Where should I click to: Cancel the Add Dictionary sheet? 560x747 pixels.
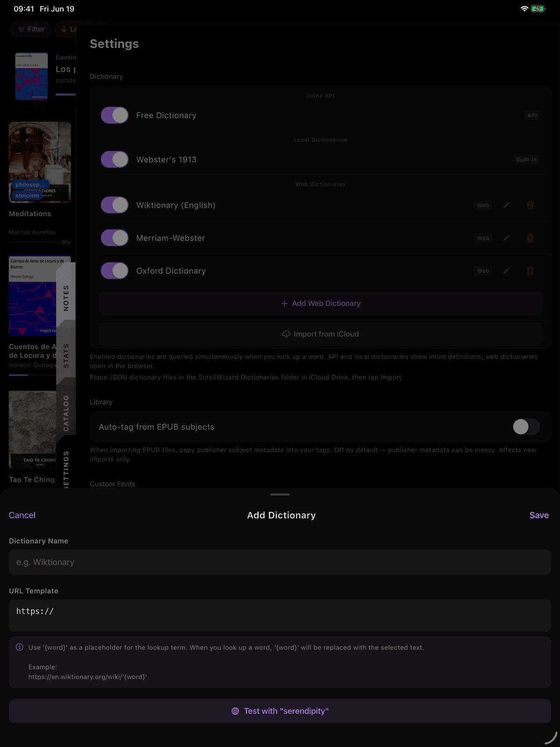click(x=22, y=515)
